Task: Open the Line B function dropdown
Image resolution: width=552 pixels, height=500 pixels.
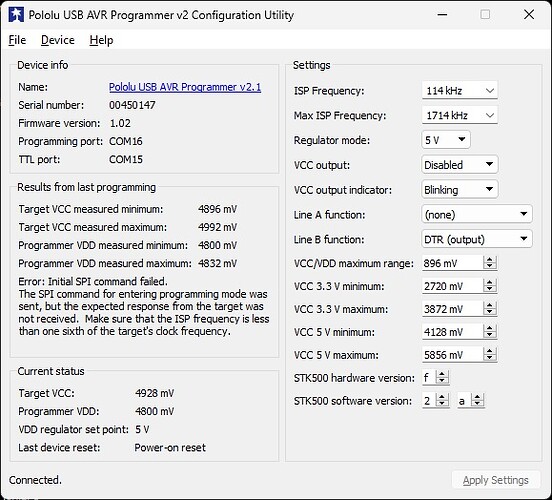Action: click(477, 239)
